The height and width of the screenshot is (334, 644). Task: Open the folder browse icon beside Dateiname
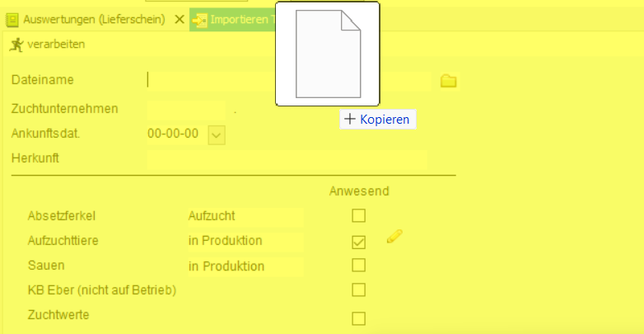tap(448, 81)
